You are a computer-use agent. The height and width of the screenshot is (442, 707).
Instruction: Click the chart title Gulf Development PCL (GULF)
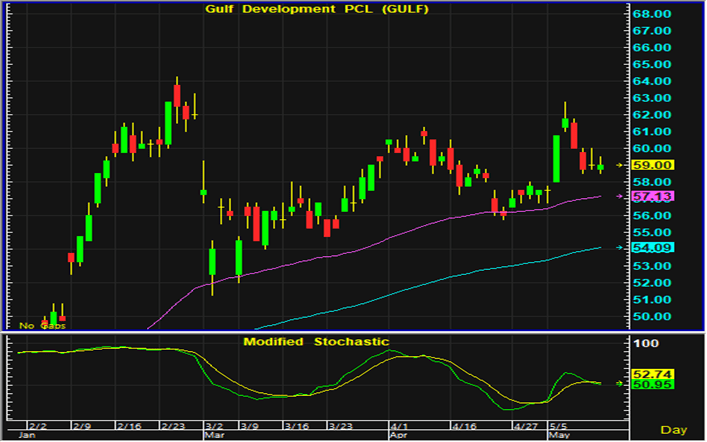point(317,9)
